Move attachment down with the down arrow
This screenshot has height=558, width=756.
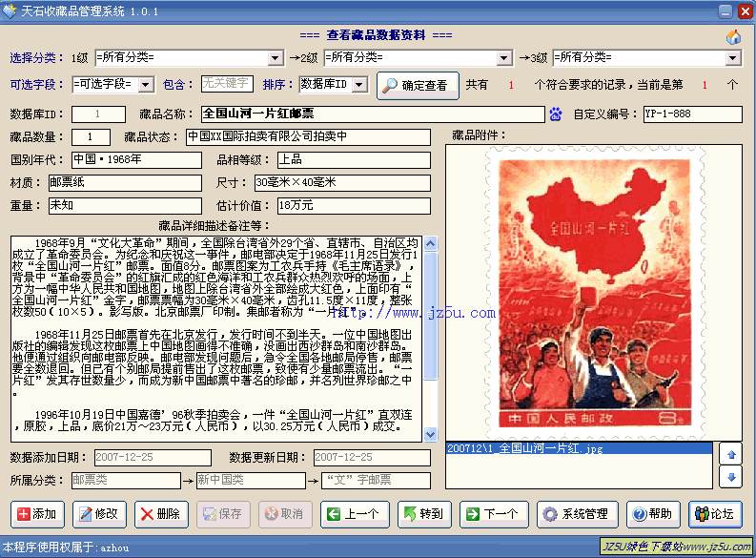(x=731, y=477)
